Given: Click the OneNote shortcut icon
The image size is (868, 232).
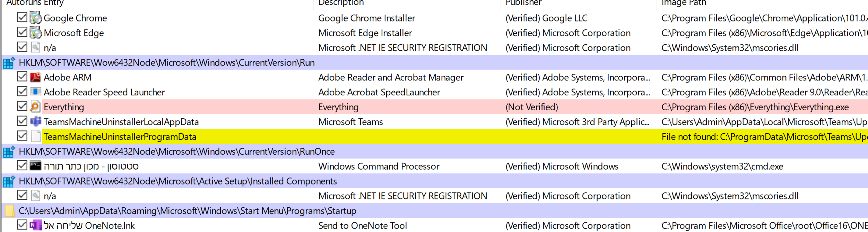Looking at the screenshot, I should [35, 225].
